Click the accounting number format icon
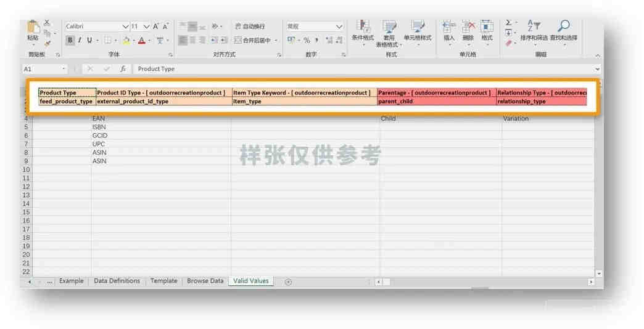The height and width of the screenshot is (329, 644). pos(291,40)
